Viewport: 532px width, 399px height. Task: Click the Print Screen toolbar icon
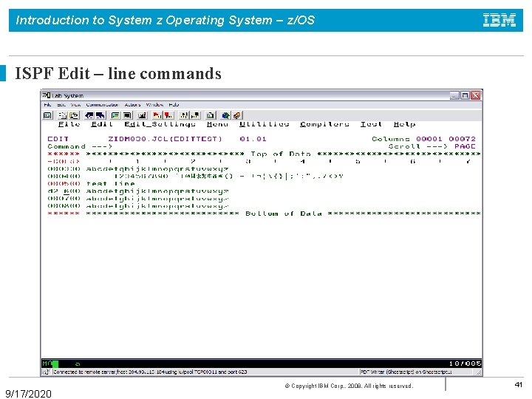click(x=48, y=115)
